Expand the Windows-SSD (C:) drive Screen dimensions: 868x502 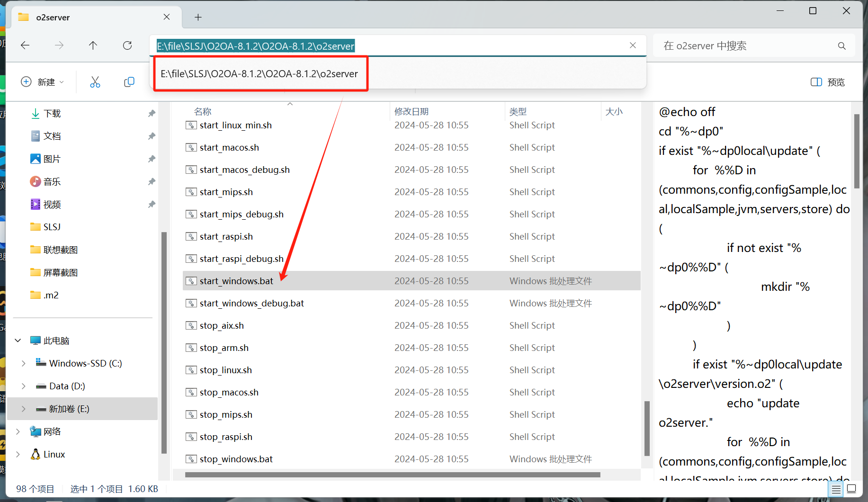(24, 363)
